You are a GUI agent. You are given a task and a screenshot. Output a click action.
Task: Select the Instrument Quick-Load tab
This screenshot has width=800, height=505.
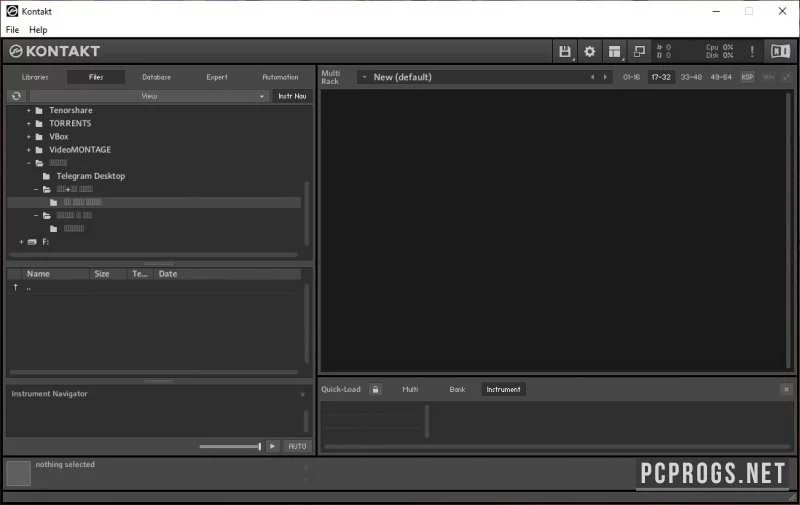coord(503,389)
